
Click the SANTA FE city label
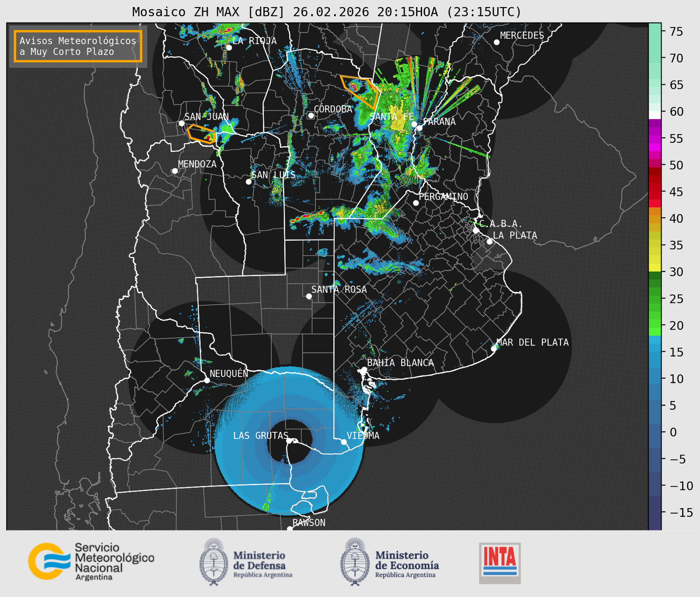pyautogui.click(x=392, y=117)
